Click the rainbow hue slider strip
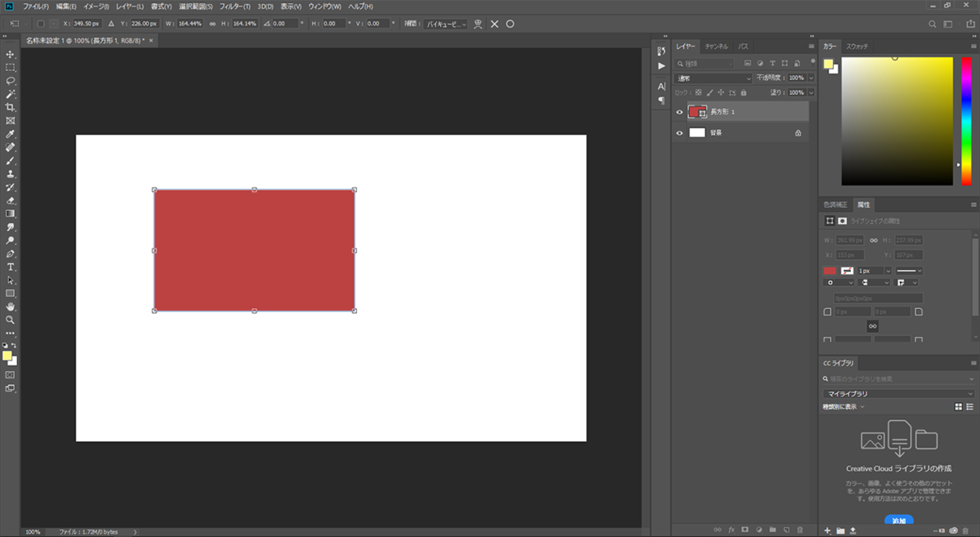This screenshot has width=980, height=537. [x=965, y=121]
